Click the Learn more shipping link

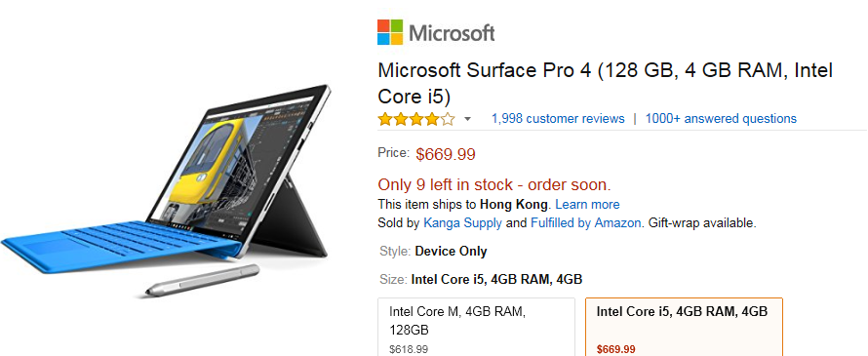587,204
